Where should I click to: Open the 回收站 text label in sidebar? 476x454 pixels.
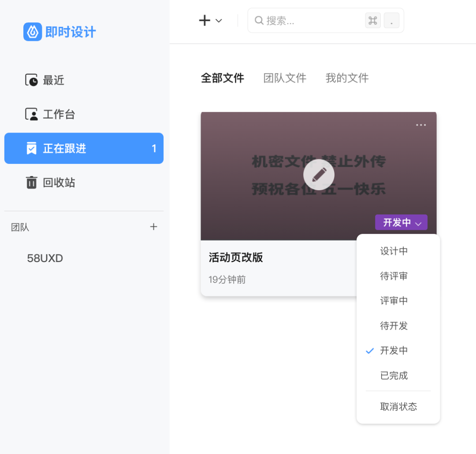(x=59, y=183)
